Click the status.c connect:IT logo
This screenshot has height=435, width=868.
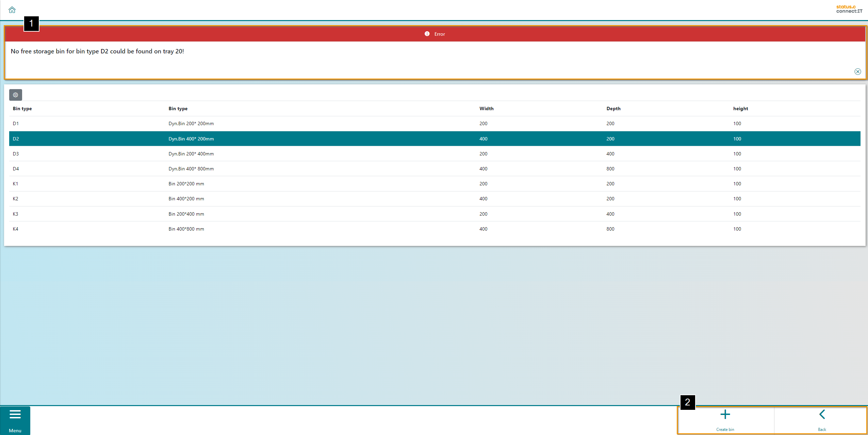(849, 9)
